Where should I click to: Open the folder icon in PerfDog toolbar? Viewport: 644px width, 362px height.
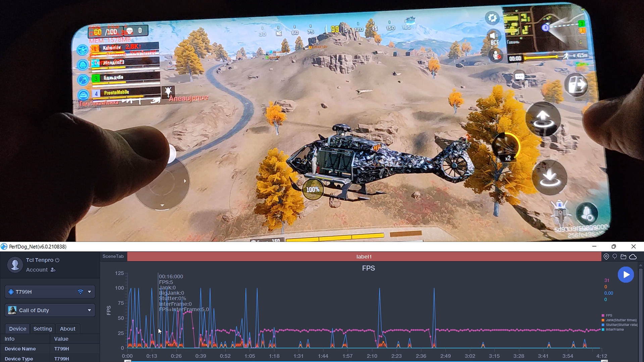[x=623, y=257]
